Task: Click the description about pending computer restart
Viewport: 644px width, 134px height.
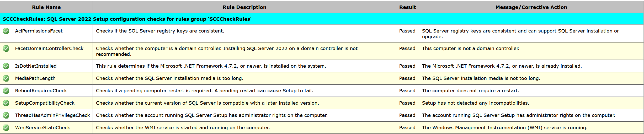Action: [205, 91]
